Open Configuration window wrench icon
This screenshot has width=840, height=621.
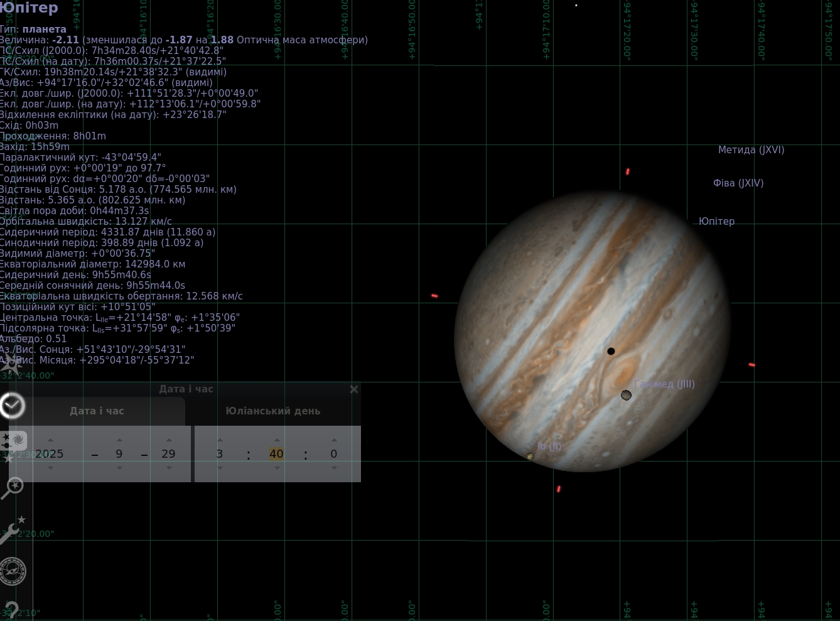(12, 530)
